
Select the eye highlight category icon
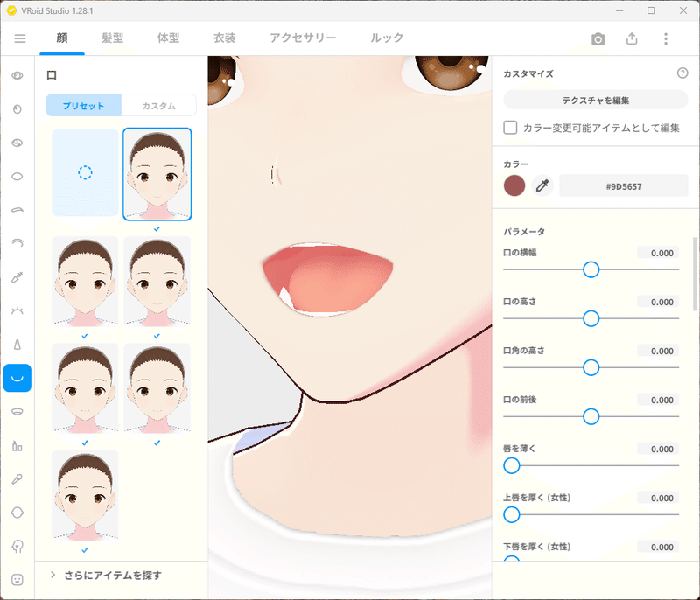17,143
